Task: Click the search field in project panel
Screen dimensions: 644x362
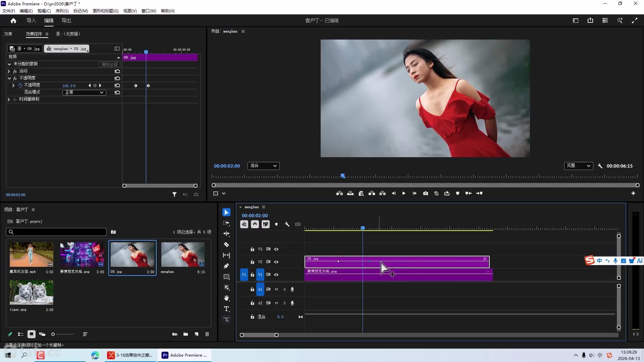Action: 56,232
